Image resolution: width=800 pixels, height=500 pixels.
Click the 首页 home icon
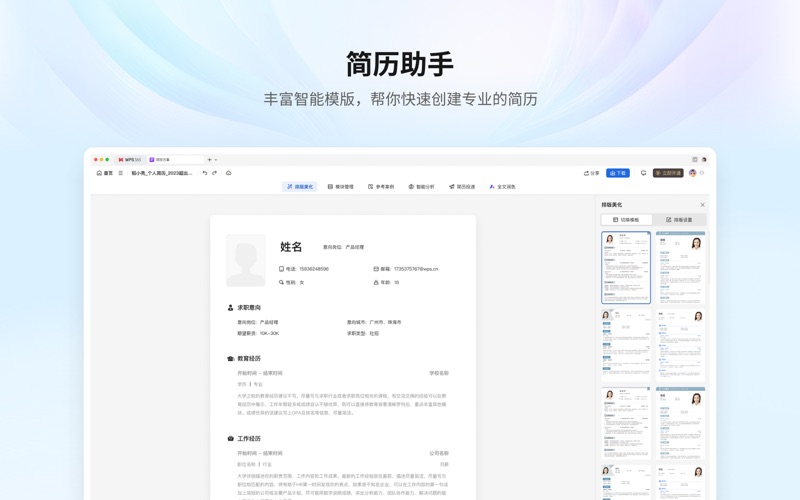(99, 173)
